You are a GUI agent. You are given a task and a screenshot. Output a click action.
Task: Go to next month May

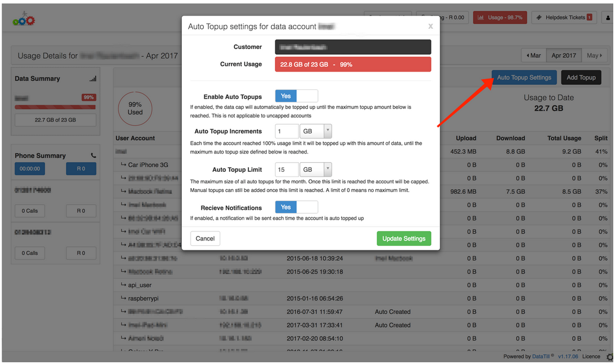[594, 55]
